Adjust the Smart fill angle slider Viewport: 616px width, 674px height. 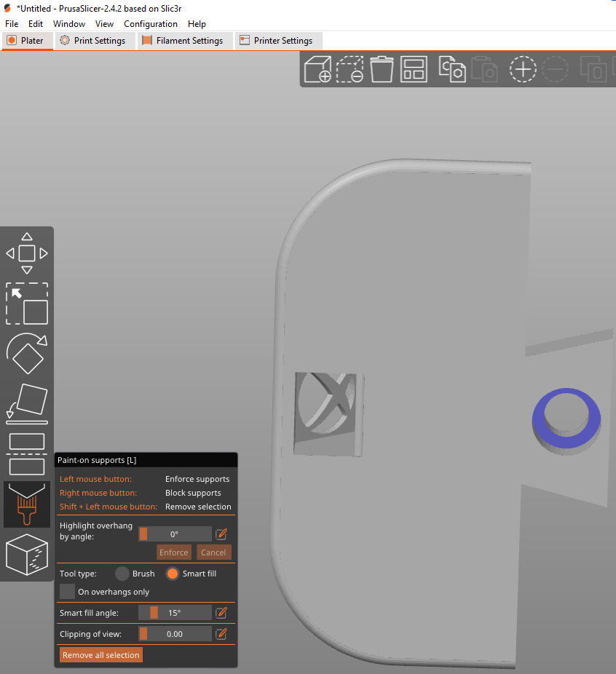pyautogui.click(x=175, y=613)
